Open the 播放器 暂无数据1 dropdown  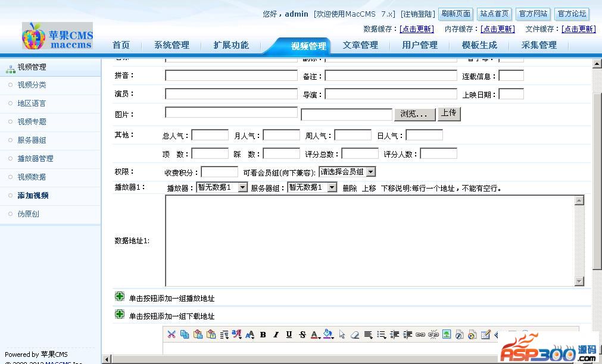click(222, 187)
